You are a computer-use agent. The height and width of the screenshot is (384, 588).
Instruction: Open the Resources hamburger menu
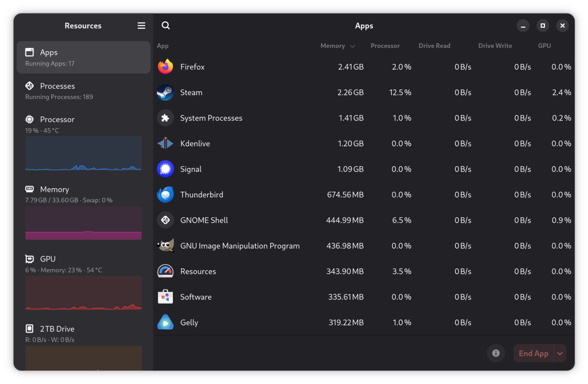(x=141, y=26)
